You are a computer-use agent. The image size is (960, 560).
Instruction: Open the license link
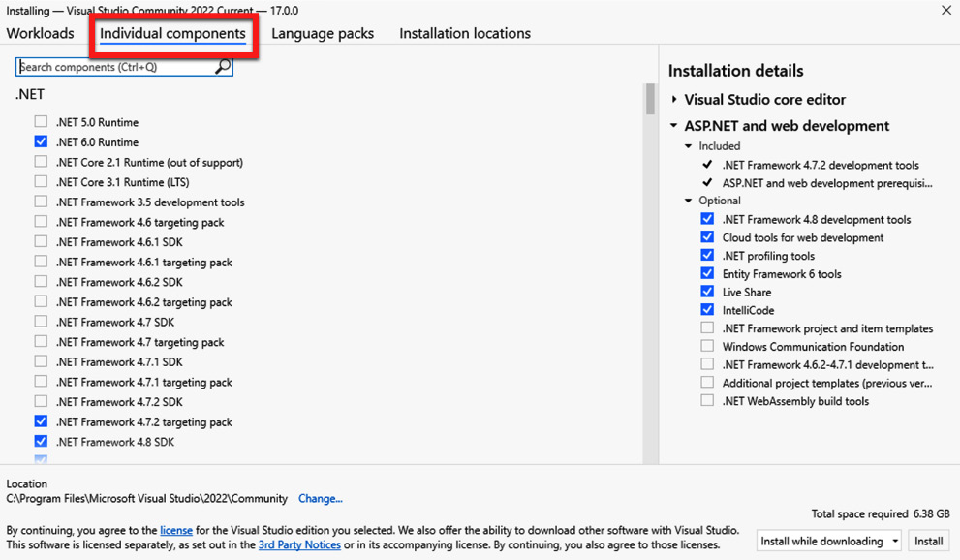tap(176, 531)
